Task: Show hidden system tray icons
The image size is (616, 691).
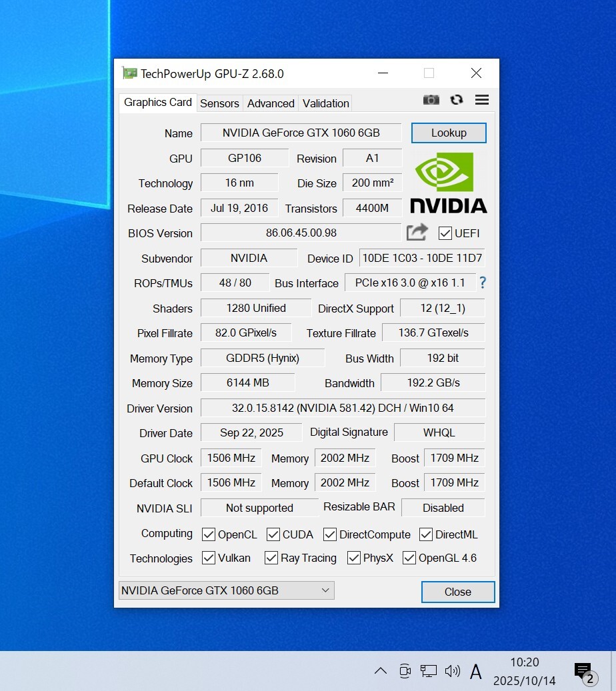Action: click(x=380, y=671)
